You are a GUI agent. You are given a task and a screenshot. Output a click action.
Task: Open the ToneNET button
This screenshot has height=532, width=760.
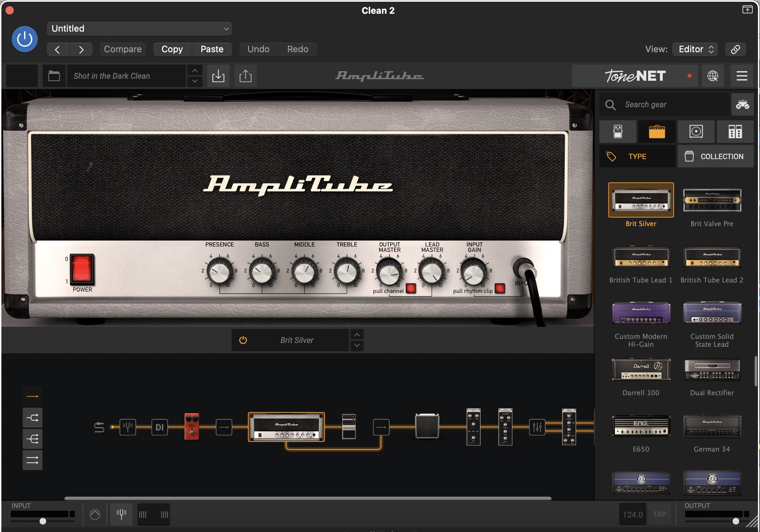635,76
